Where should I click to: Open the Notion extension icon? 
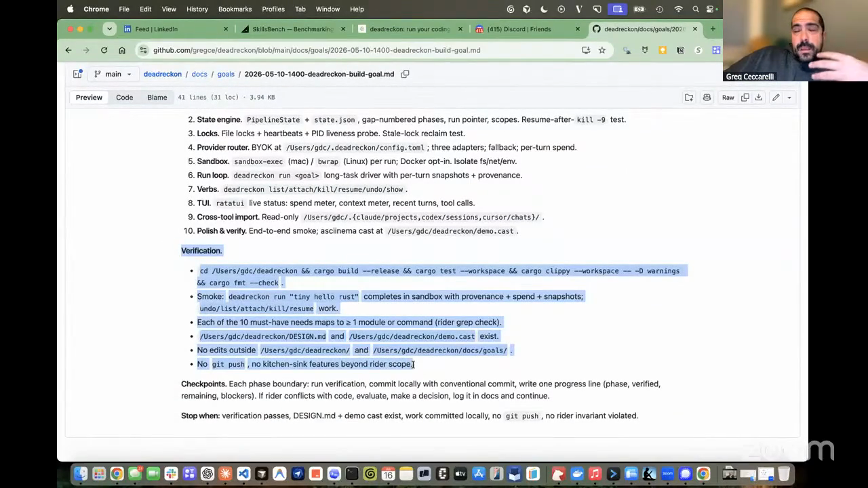coord(680,50)
